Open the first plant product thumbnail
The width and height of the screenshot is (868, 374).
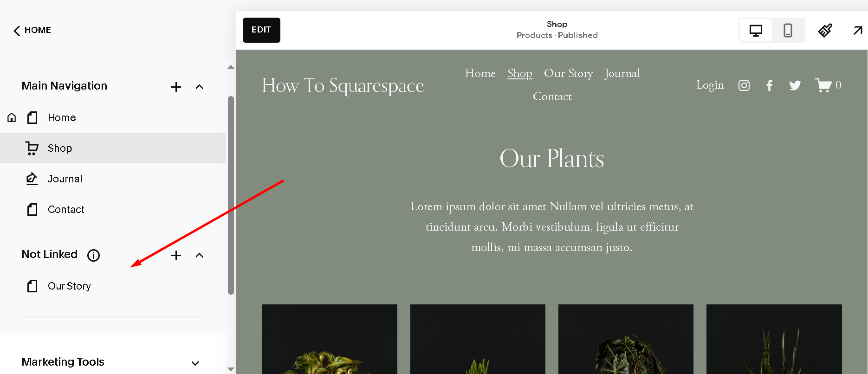tap(330, 339)
